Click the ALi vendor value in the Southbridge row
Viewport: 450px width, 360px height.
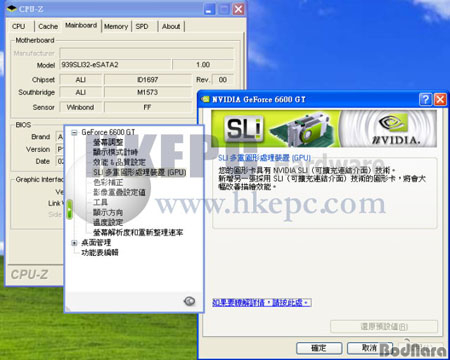click(x=80, y=92)
